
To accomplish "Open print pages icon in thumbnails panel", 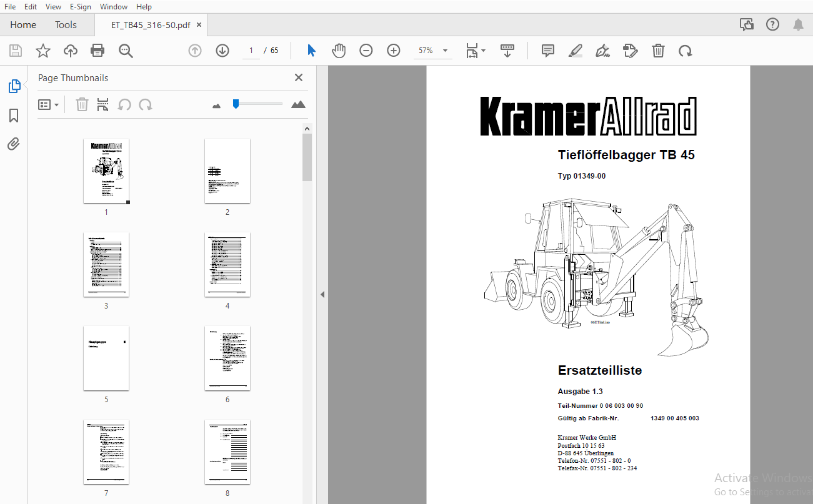I will point(102,104).
